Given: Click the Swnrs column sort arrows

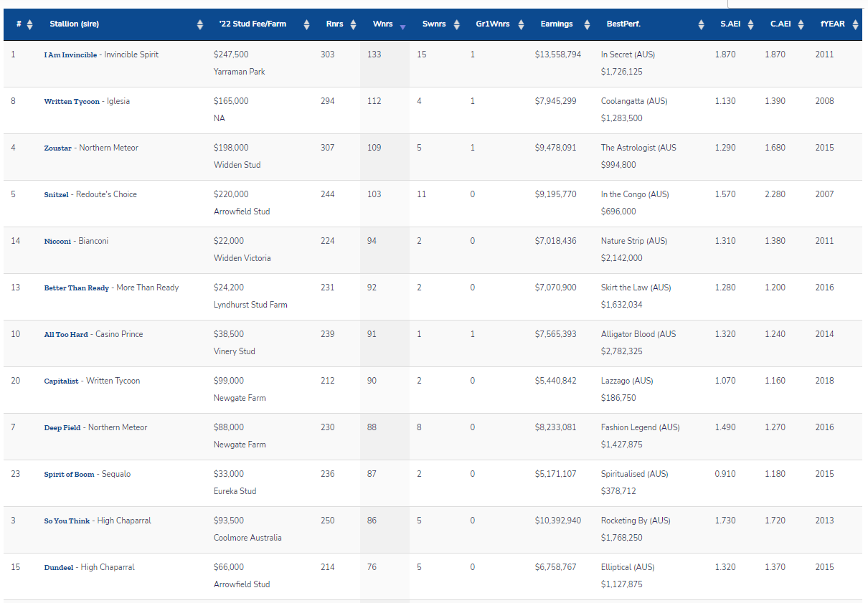Looking at the screenshot, I should pyautogui.click(x=457, y=25).
